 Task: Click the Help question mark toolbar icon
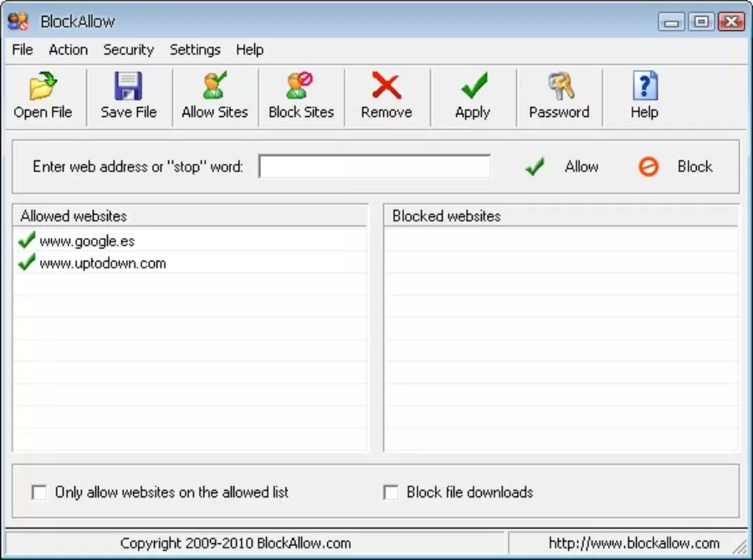click(645, 86)
